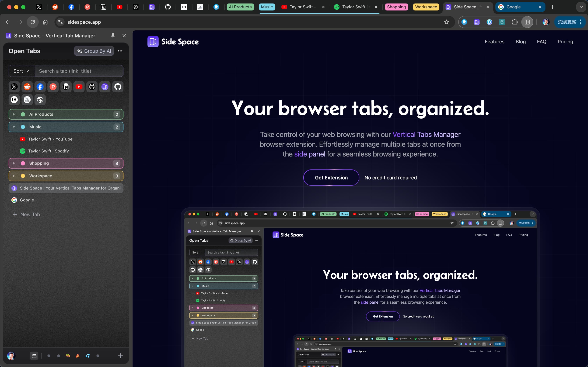Toggle the AI Products group chip in tab strip
Viewport: 588px width, 367px height.
[x=240, y=7]
